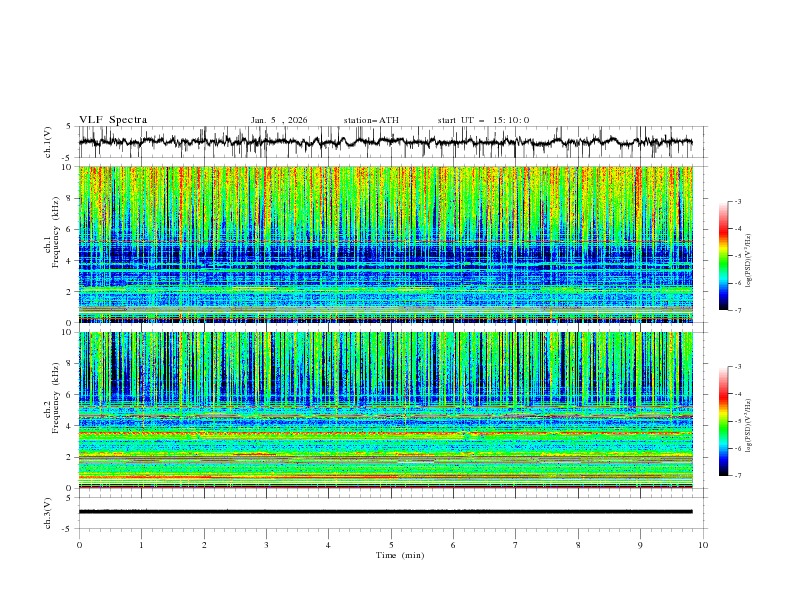Screen dimensions: 792x612
Task: Click time axis tick label '0'
Action: (79, 545)
